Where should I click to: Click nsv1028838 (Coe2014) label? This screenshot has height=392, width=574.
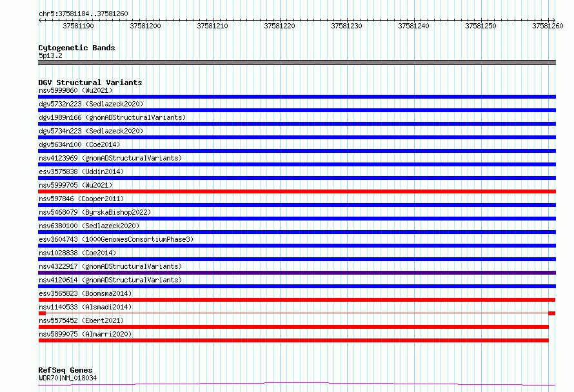(77, 253)
